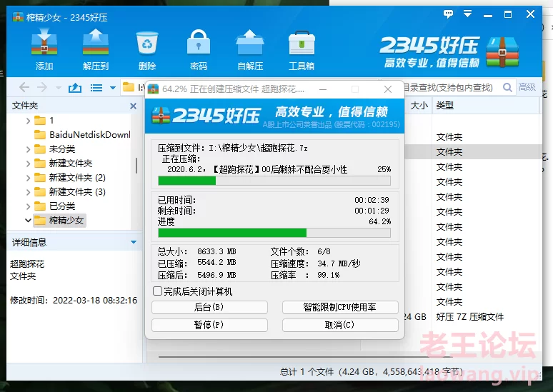Click the 添加 (Add) toolbar icon
This screenshot has height=392, width=553.
(44, 50)
